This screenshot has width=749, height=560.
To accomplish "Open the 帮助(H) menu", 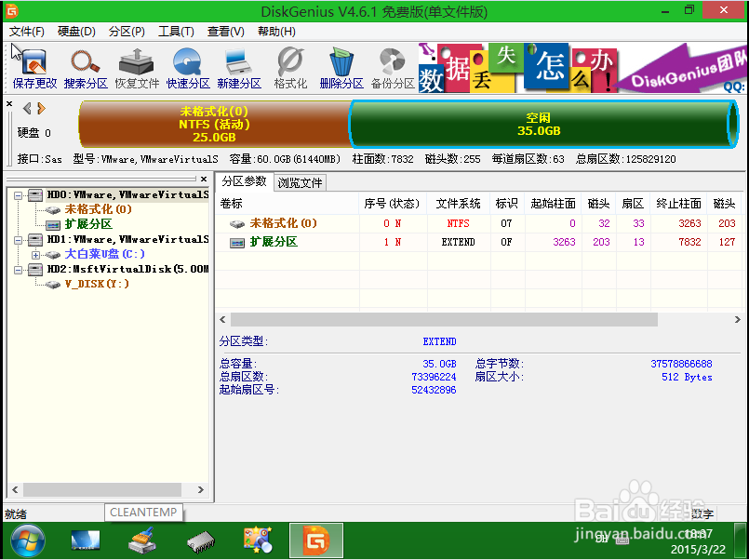I will coord(276,32).
